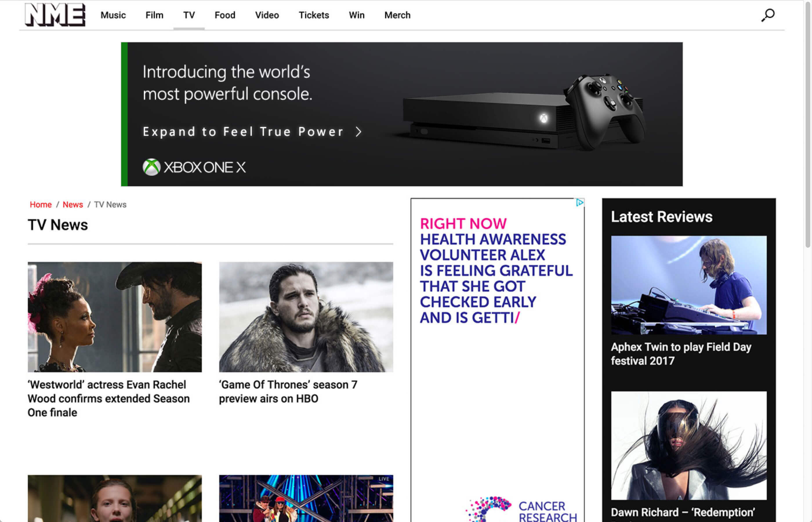Image resolution: width=812 pixels, height=522 pixels.
Task: Open the Dawn Richard review thumbnail
Action: pos(689,446)
